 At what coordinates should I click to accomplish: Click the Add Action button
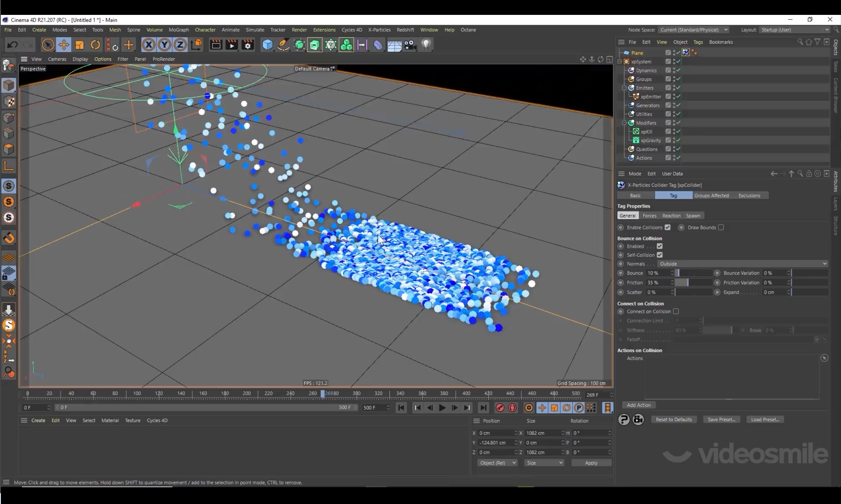[639, 405]
